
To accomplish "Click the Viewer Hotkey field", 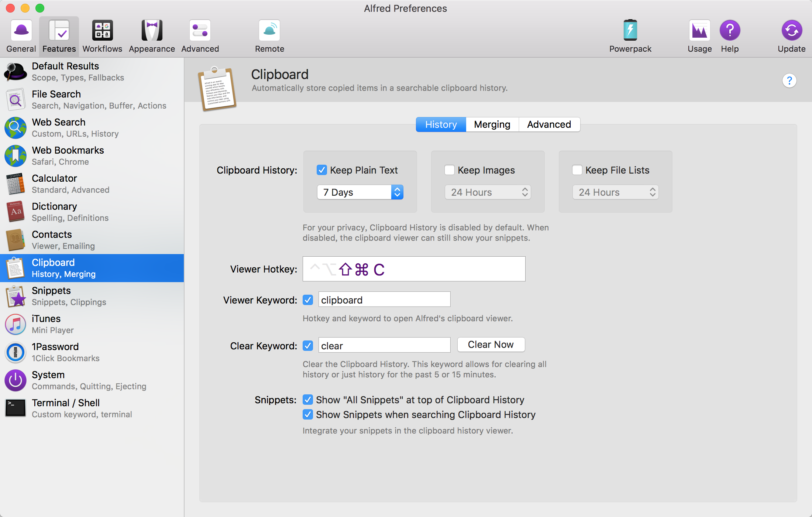I will click(x=414, y=269).
